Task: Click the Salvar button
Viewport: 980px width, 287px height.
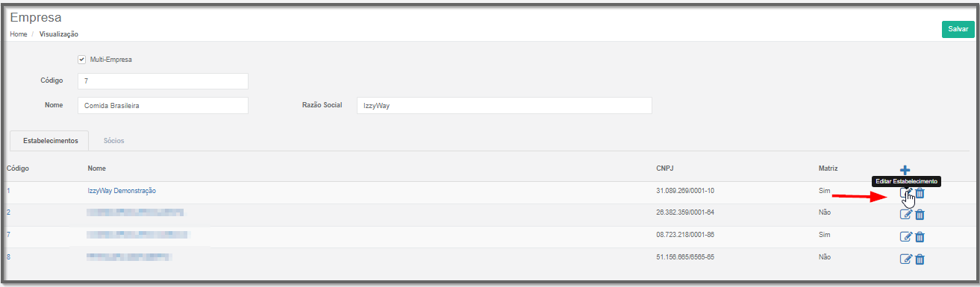Action: coord(958,28)
